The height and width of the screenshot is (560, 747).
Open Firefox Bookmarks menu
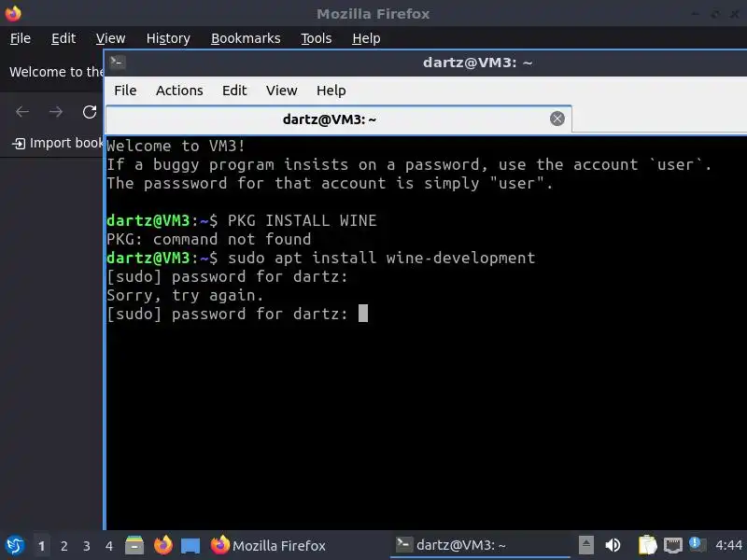[x=246, y=38]
